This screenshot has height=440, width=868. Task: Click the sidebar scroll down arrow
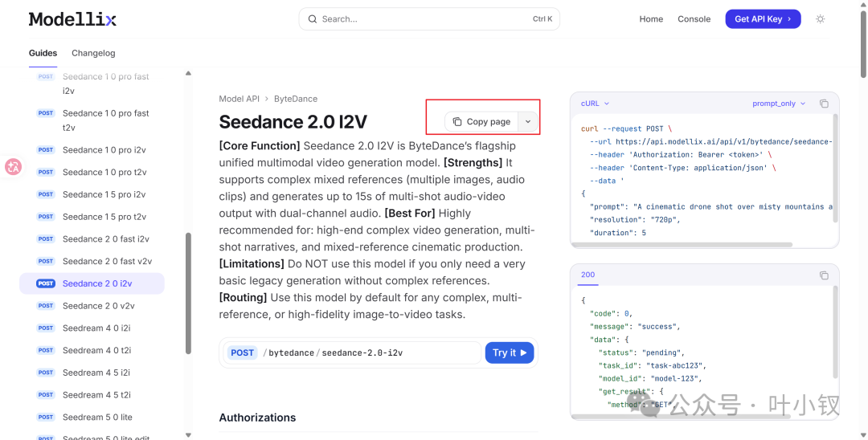188,435
